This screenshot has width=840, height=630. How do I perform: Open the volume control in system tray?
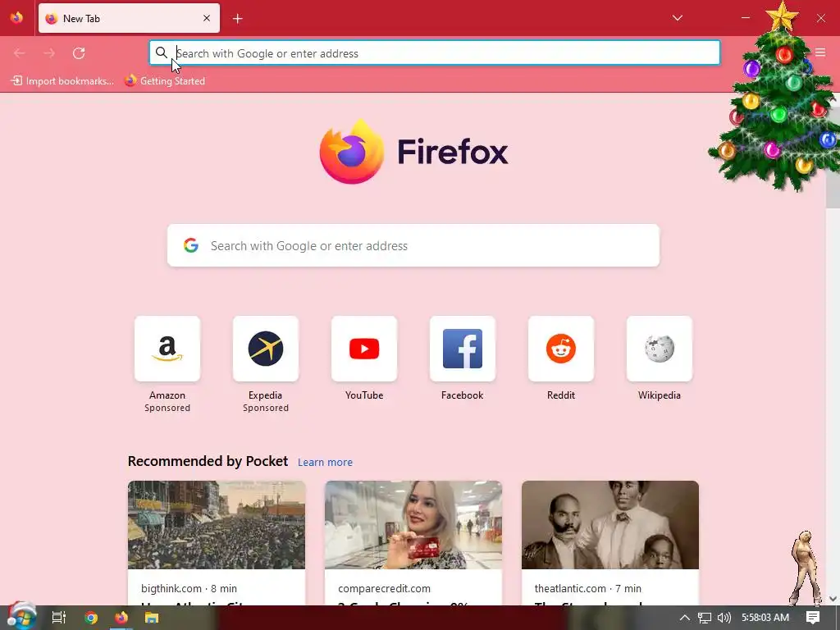[x=724, y=618]
